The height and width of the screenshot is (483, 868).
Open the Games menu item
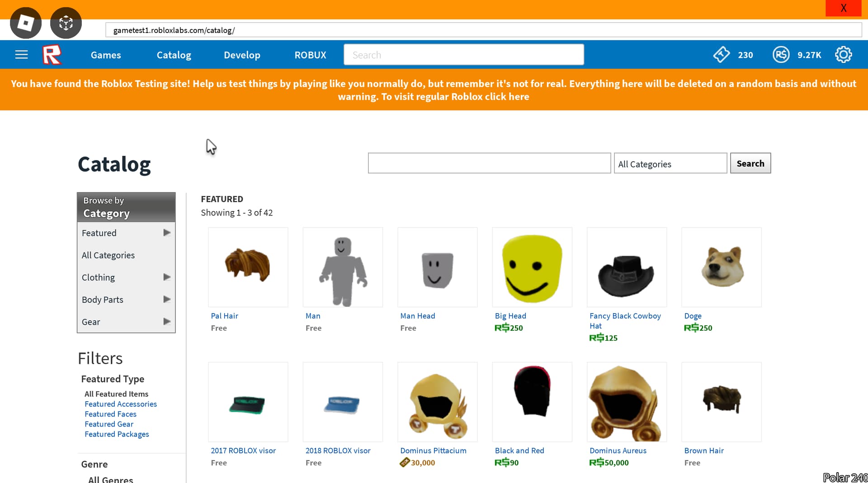click(106, 55)
